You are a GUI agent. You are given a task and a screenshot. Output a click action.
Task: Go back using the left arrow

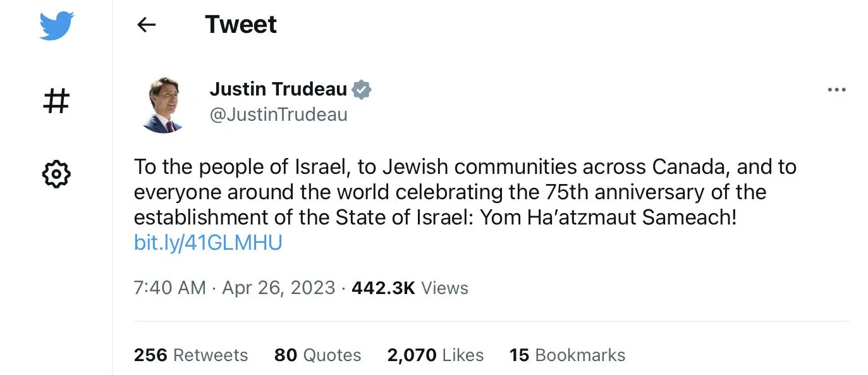tap(146, 25)
